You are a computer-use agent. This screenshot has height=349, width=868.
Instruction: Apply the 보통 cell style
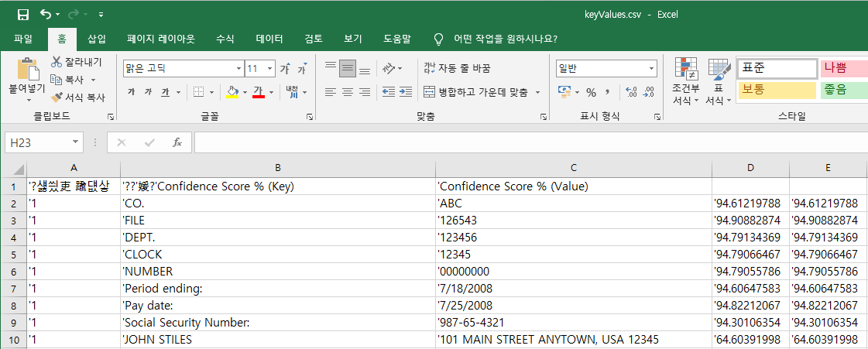pos(777,91)
